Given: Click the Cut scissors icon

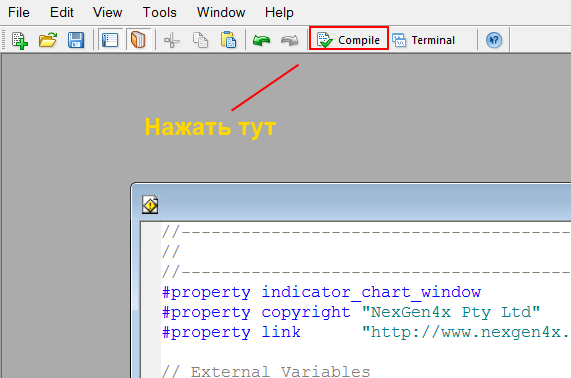Looking at the screenshot, I should (172, 40).
